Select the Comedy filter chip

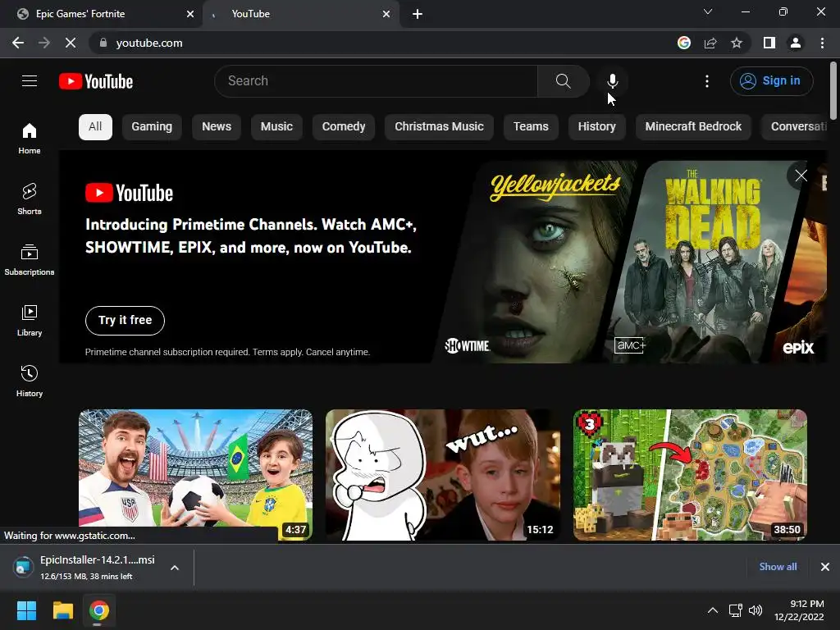pos(344,127)
